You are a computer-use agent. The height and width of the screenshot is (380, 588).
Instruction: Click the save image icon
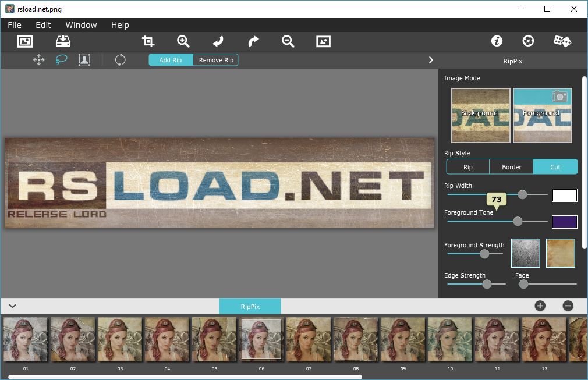63,41
